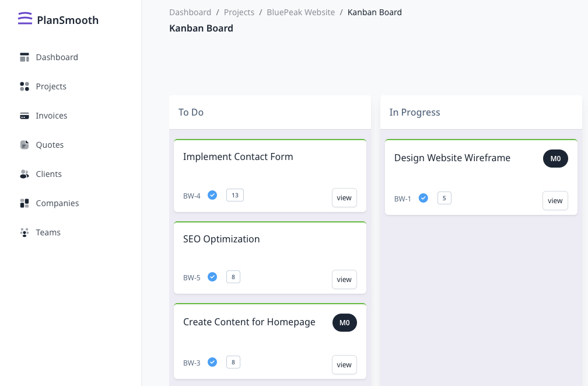
Task: Click the M0 avatar on Create Content for Homepage
Action: tap(345, 322)
